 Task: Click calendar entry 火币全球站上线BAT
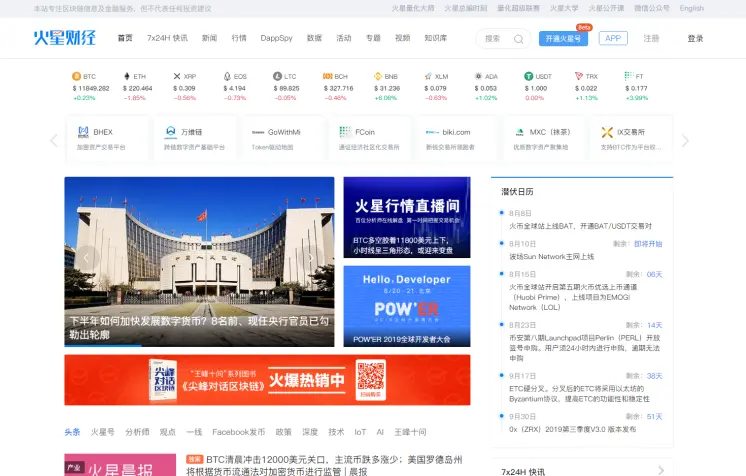pyautogui.click(x=580, y=226)
